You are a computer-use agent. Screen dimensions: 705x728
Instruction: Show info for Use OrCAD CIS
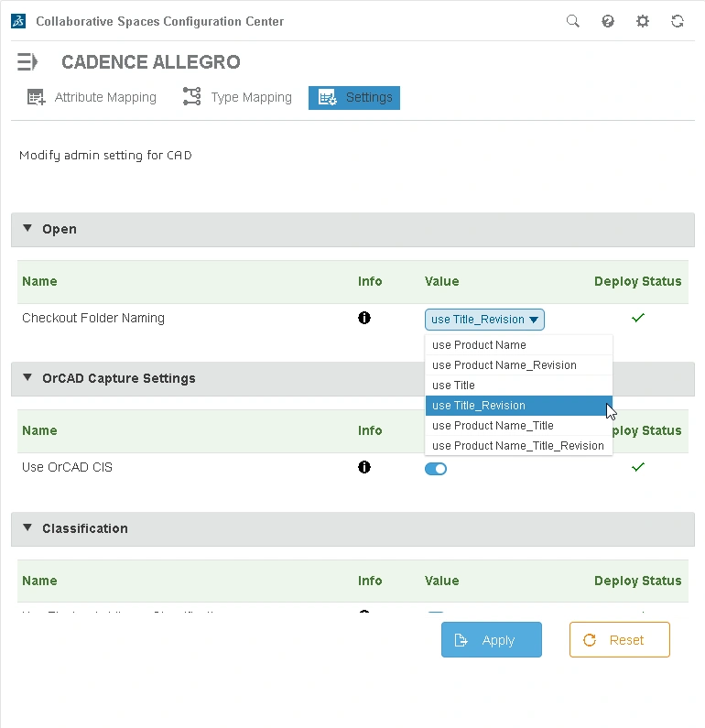pyautogui.click(x=364, y=467)
